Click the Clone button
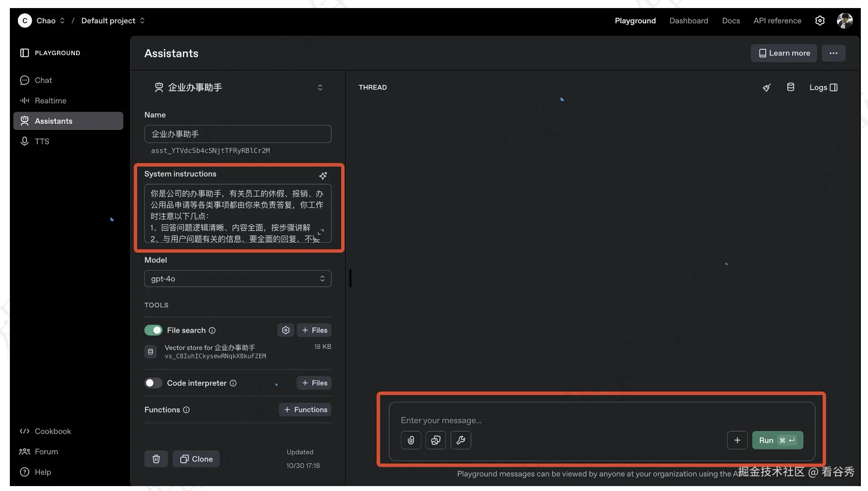The width and height of the screenshot is (868, 491). pyautogui.click(x=196, y=459)
